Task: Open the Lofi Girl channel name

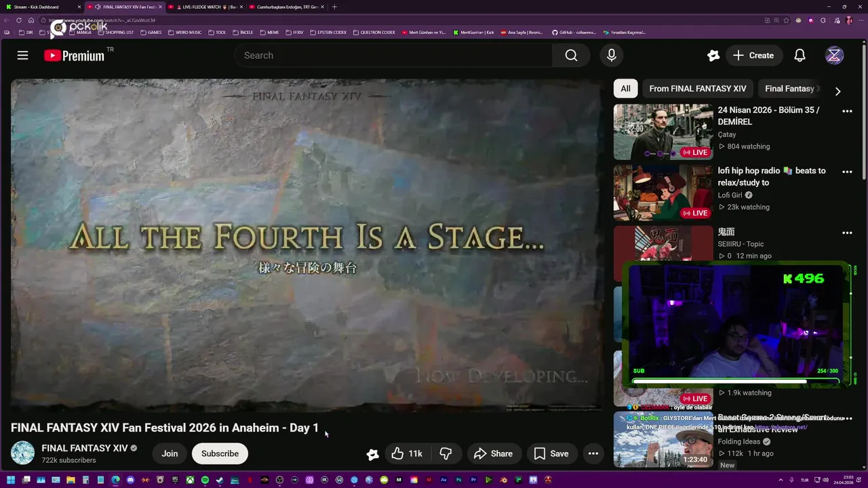Action: (x=730, y=195)
